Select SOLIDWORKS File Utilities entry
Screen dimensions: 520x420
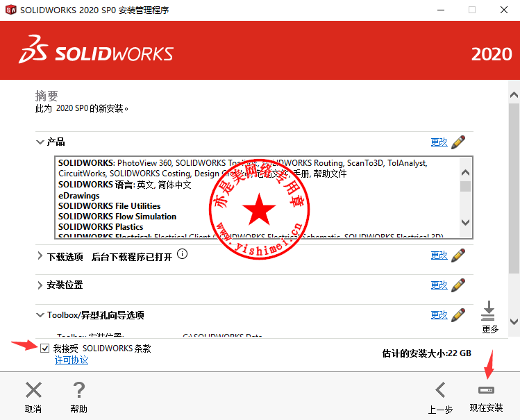point(110,206)
